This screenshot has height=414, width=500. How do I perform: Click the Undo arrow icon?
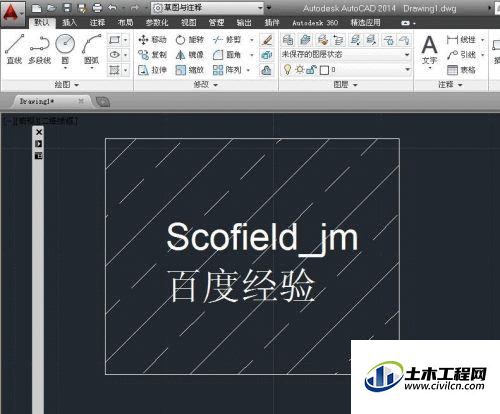(113, 8)
